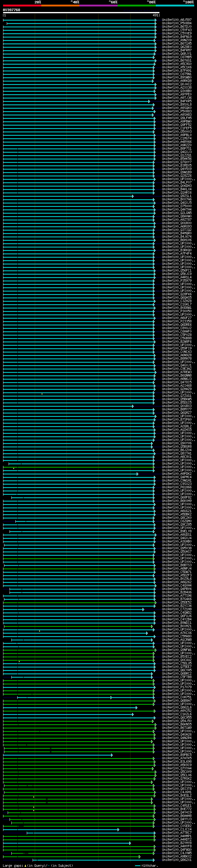The height and width of the screenshot is (868, 197).
Task: Click the white query sequence bar
Action: click(x=81, y=13)
